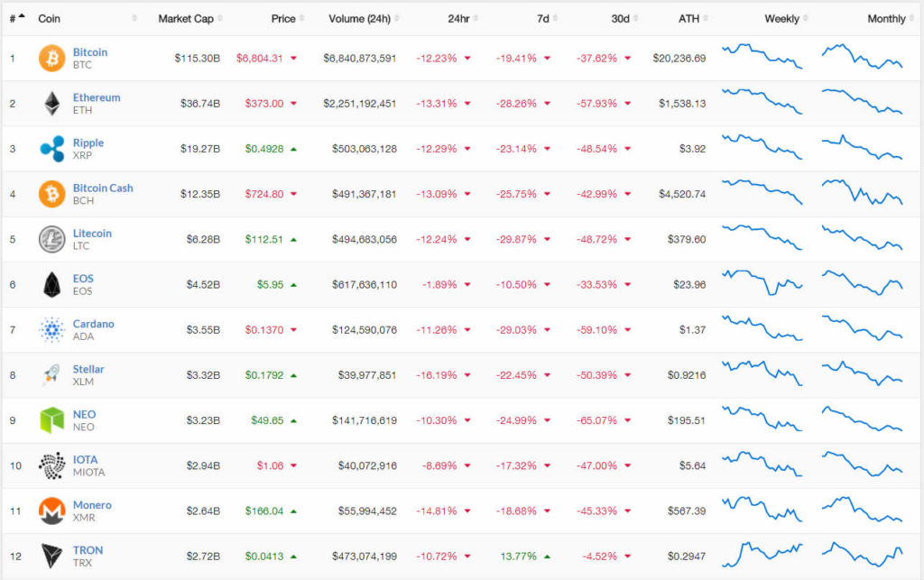
Task: Click the Ripple XRP logo
Action: (51, 149)
